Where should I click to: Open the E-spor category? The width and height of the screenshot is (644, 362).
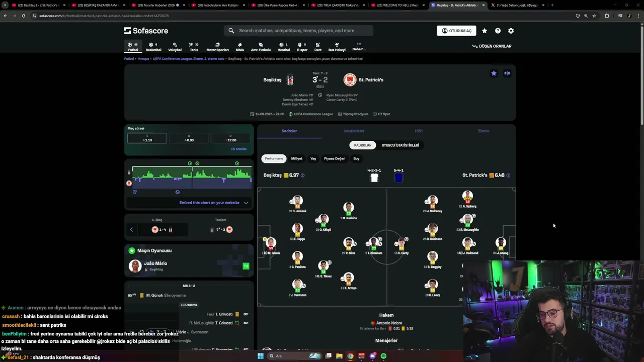point(302,47)
